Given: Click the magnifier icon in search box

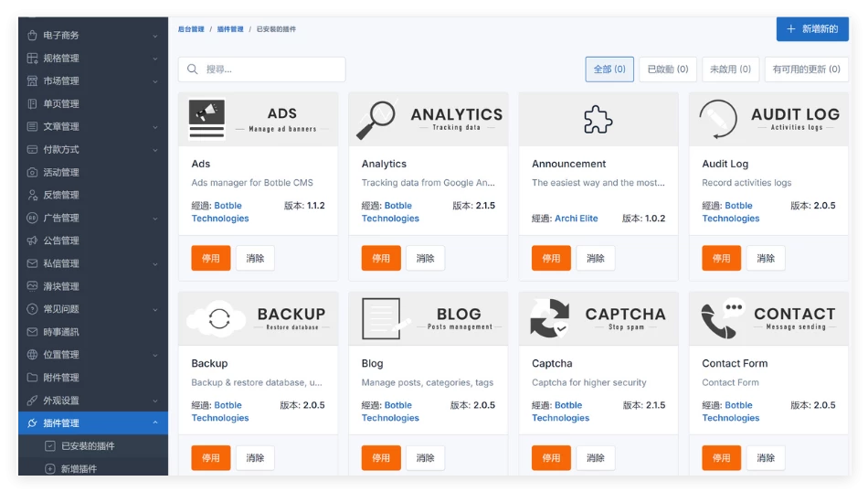Looking at the screenshot, I should (193, 70).
